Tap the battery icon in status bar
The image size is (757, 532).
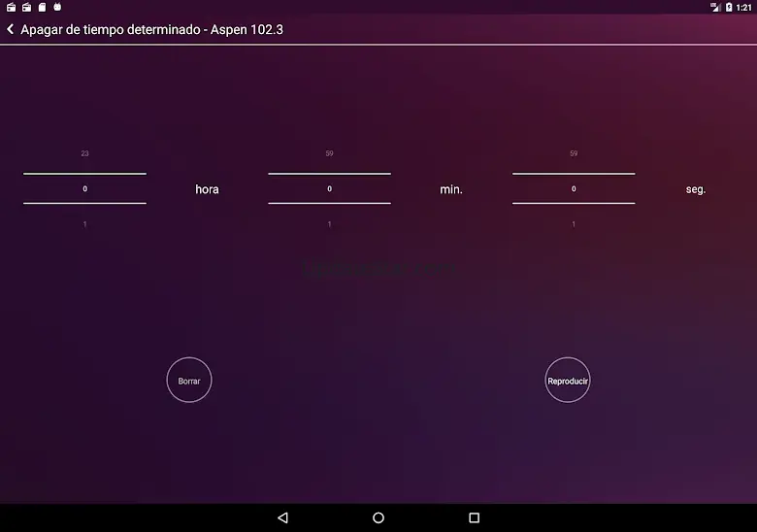pos(729,7)
